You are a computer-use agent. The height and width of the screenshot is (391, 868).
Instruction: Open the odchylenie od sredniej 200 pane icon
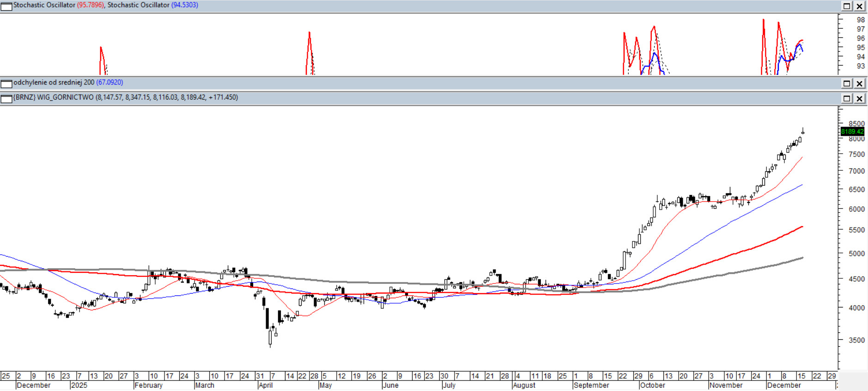pos(6,84)
